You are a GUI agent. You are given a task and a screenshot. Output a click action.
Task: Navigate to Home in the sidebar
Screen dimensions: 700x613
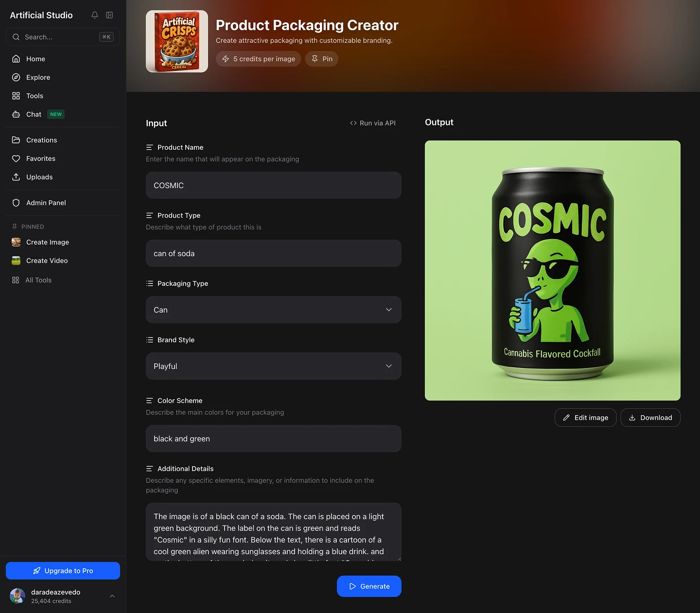(x=35, y=59)
